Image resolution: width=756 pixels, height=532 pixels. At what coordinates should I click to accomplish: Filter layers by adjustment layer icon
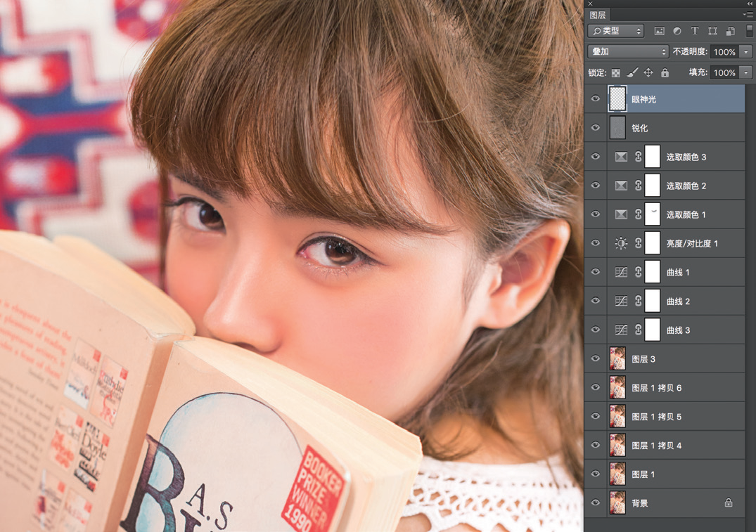coord(677,32)
